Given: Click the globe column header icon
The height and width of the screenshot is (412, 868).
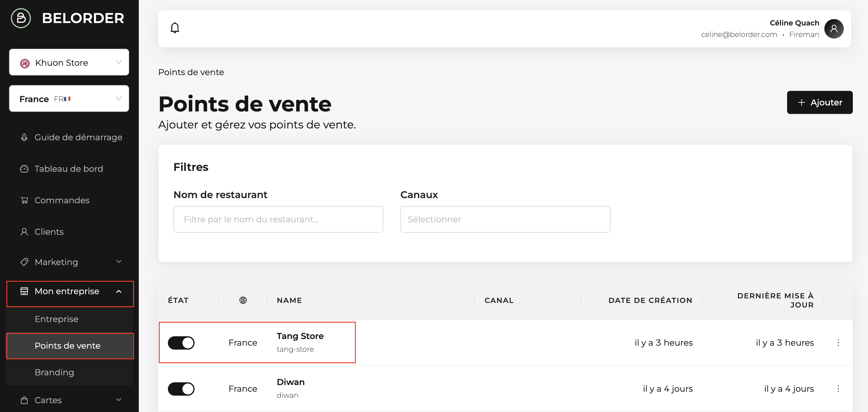Looking at the screenshot, I should point(243,300).
